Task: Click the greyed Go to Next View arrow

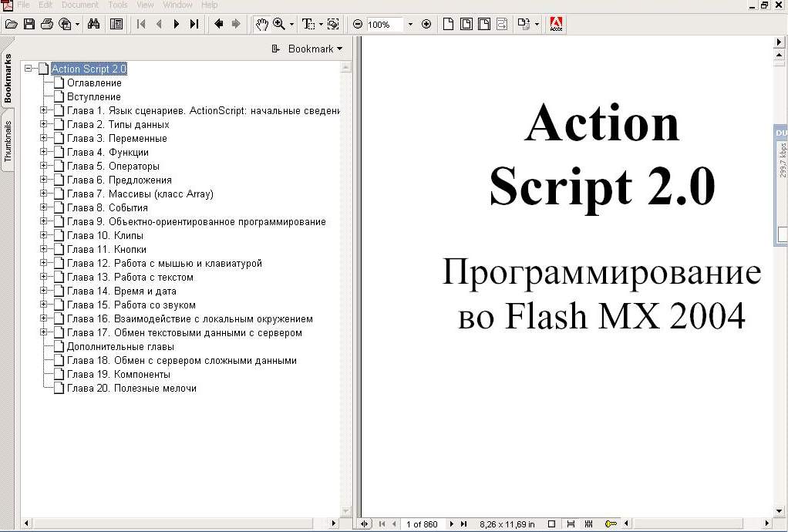Action: (236, 24)
